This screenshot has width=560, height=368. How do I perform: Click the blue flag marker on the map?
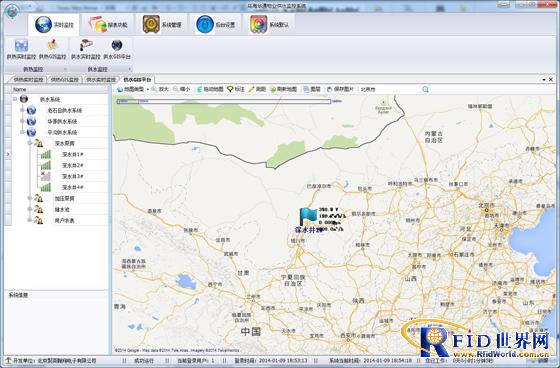coord(308,216)
